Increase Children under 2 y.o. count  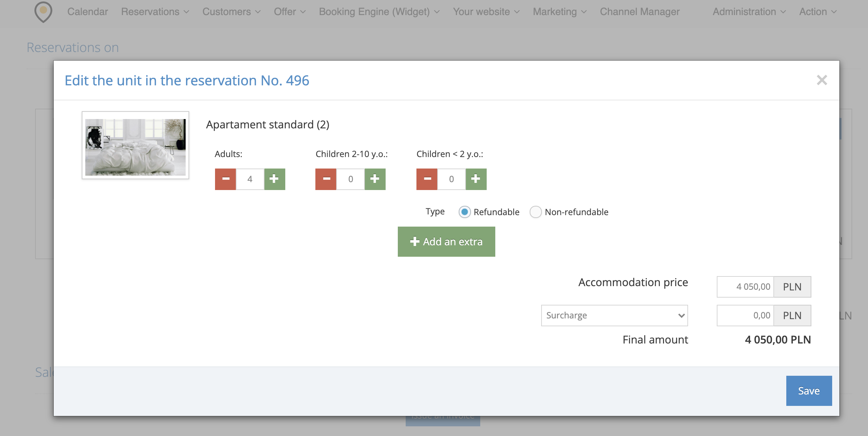point(476,179)
